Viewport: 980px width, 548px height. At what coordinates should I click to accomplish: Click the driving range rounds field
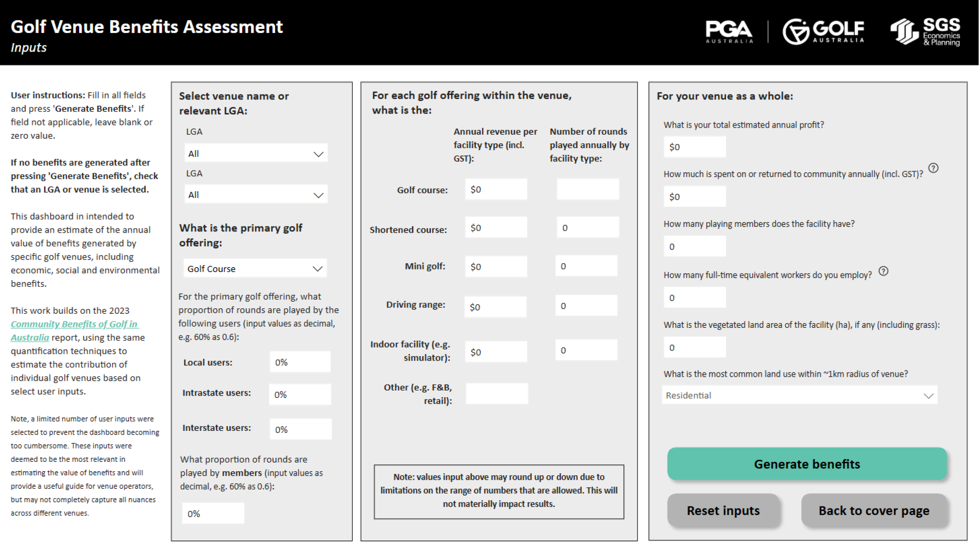click(x=586, y=305)
